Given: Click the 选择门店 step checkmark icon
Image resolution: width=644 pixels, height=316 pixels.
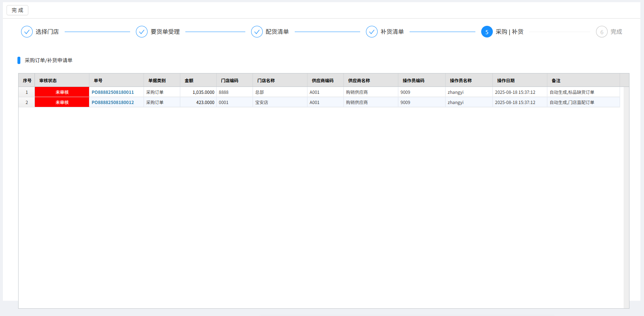Looking at the screenshot, I should coord(27,32).
